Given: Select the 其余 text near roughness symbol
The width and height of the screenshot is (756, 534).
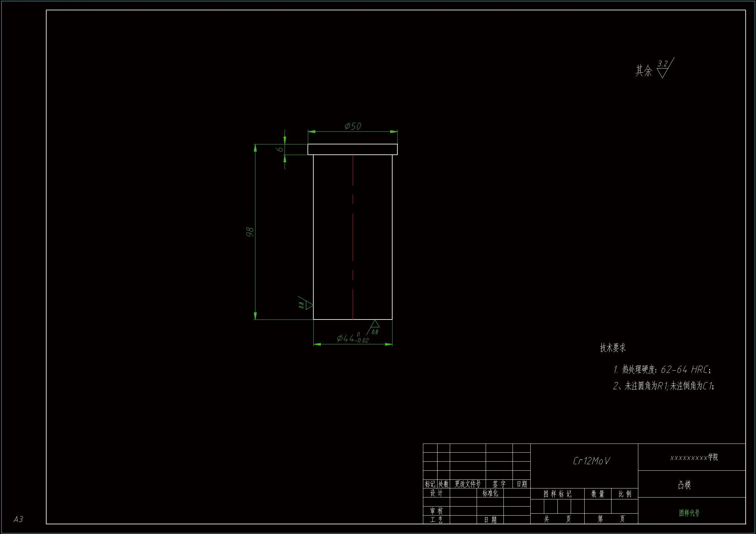Looking at the screenshot, I should coord(643,70).
